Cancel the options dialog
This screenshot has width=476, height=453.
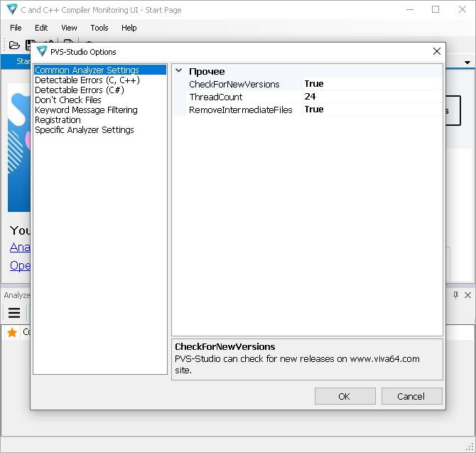point(411,396)
